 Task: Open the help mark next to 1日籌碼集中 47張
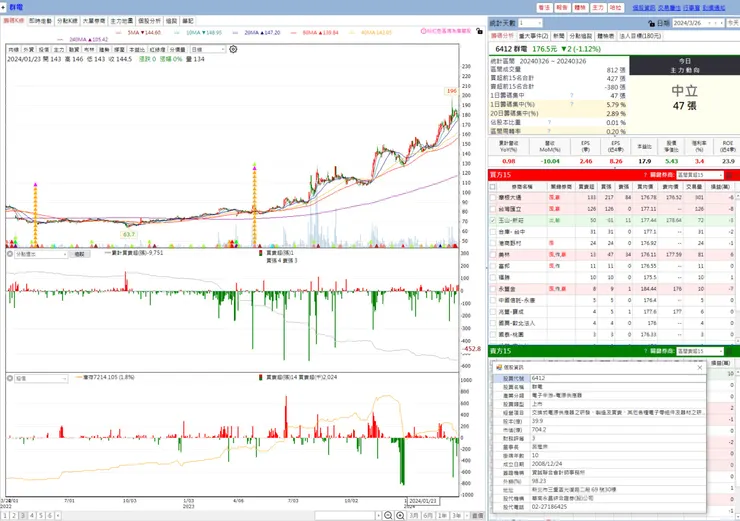pyautogui.click(x=572, y=95)
